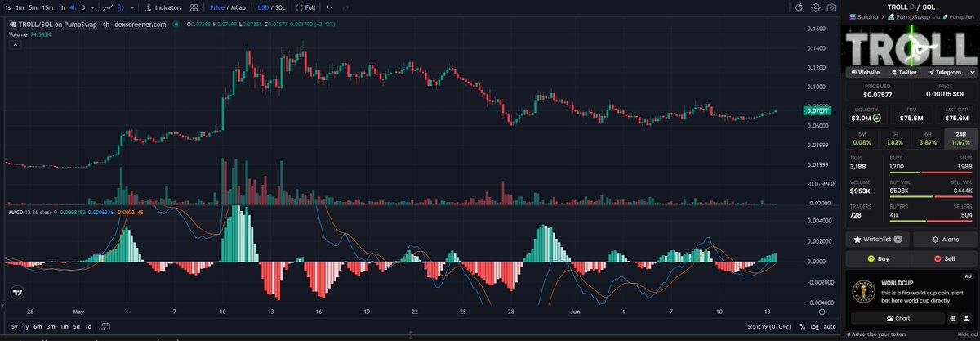Click the TROLL/SOL pair symbol icon
This screenshot has width=980, height=341.
coord(12,25)
